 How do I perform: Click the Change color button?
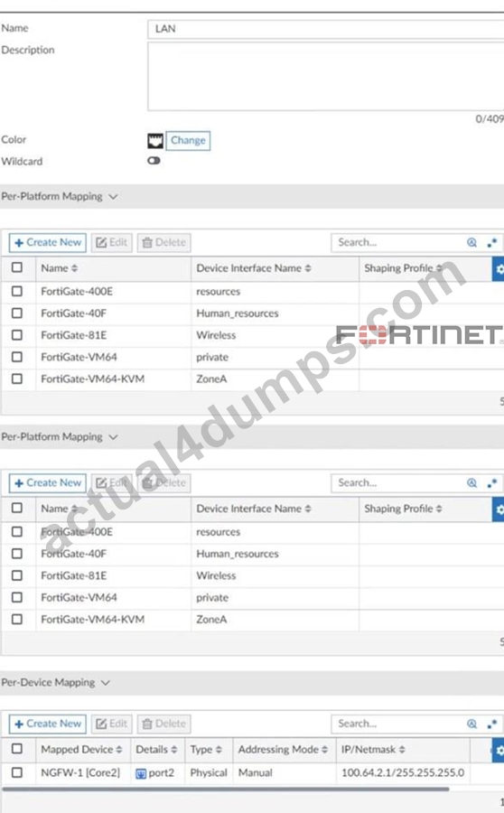point(188,141)
